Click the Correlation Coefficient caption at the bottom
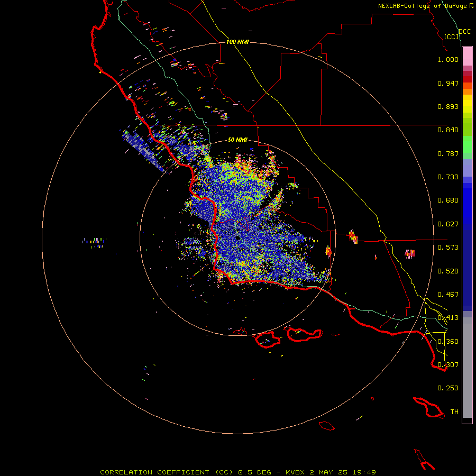The width and height of the screenshot is (476, 476). pyautogui.click(x=237, y=472)
